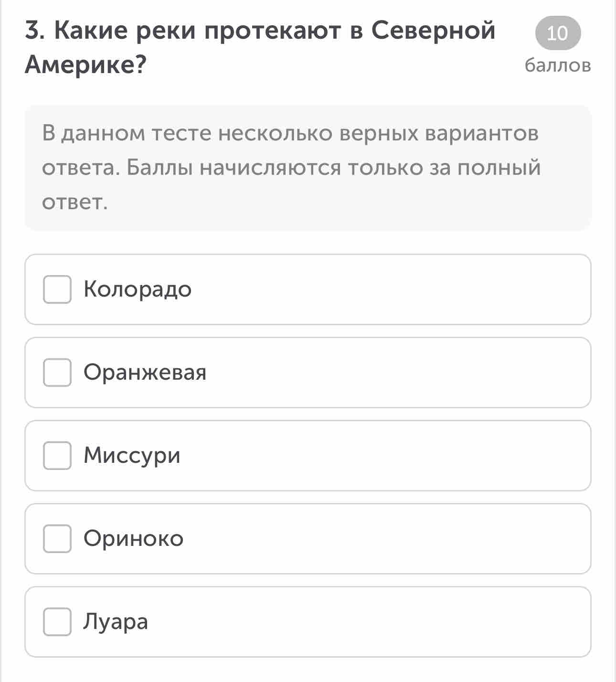Screen dimensions: 616x682
Task: Choose the Миссури answer card
Action: click(308, 456)
